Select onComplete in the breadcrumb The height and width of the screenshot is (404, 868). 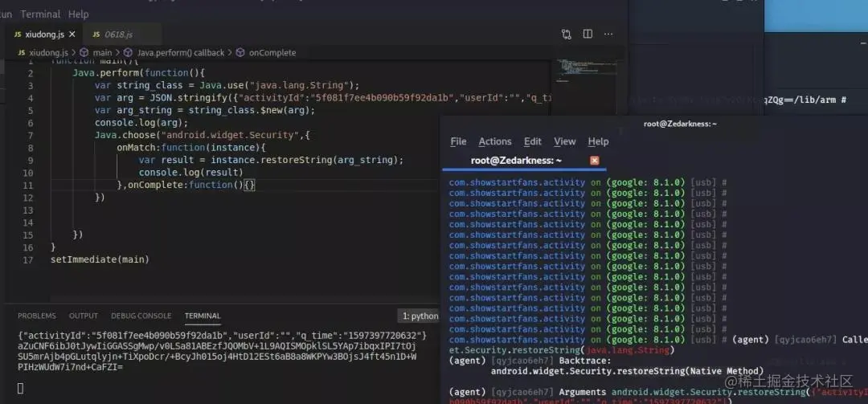272,52
